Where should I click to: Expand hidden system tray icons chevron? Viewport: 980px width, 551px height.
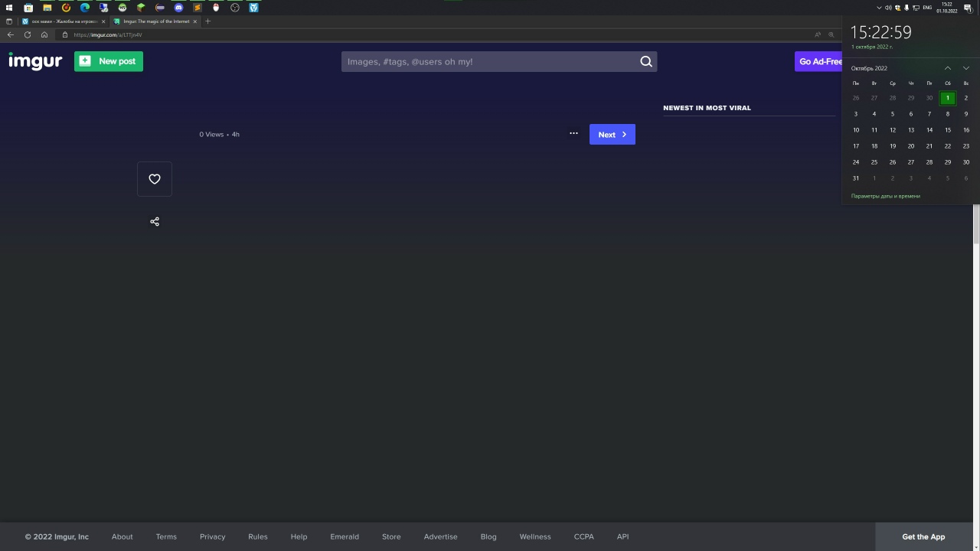pyautogui.click(x=879, y=8)
